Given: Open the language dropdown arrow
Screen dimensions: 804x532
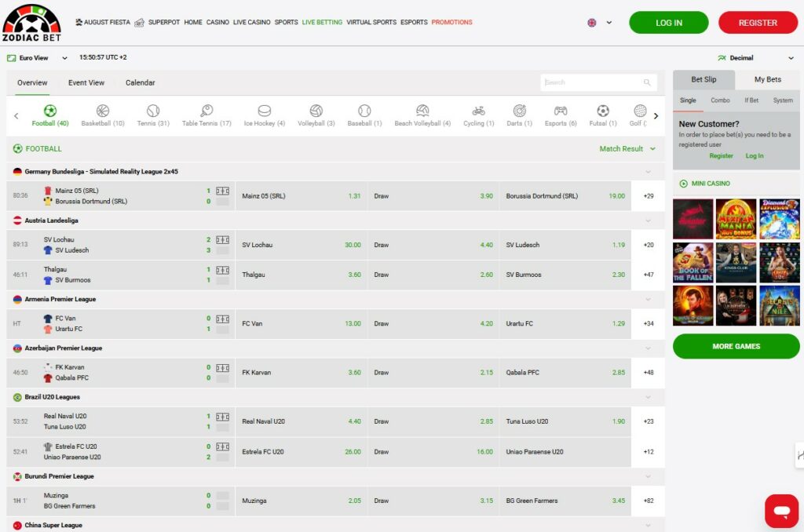Looking at the screenshot, I should pos(609,23).
